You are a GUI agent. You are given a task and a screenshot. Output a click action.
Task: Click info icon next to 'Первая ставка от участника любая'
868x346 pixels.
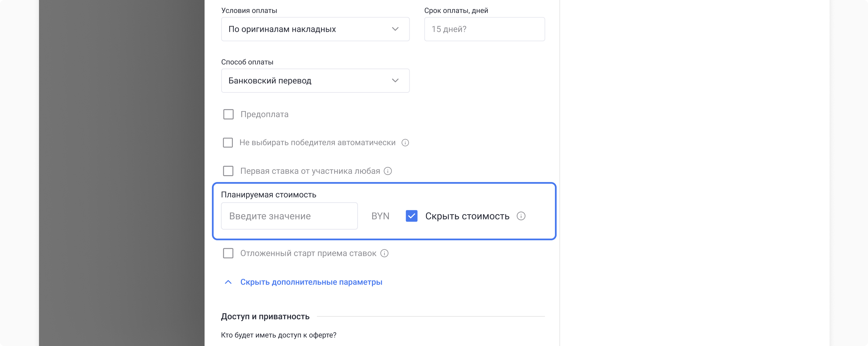pos(388,171)
